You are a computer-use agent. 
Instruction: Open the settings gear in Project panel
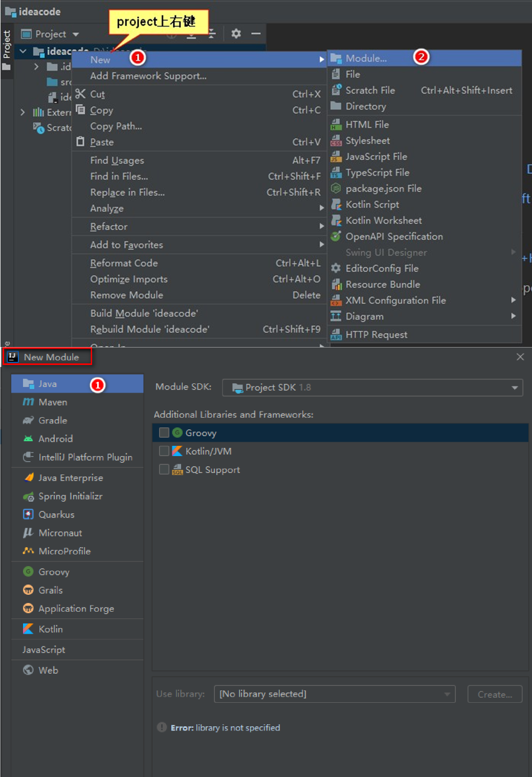click(236, 34)
